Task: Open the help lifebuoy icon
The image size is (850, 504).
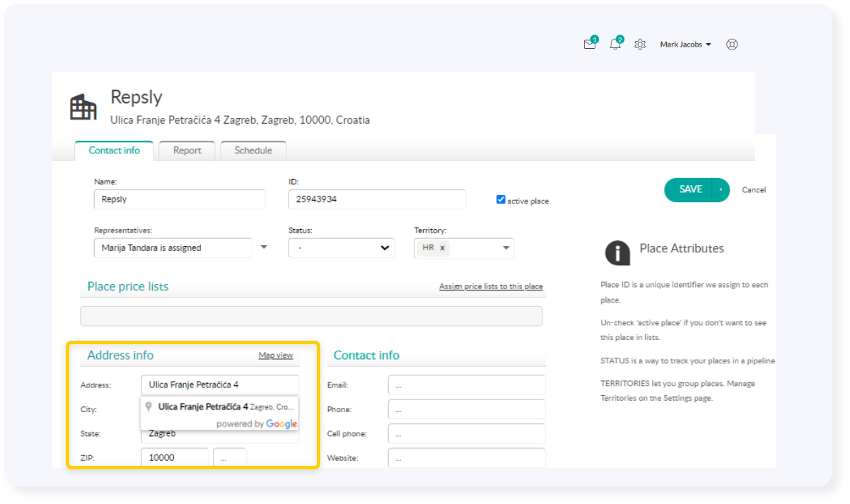Action: pos(732,45)
